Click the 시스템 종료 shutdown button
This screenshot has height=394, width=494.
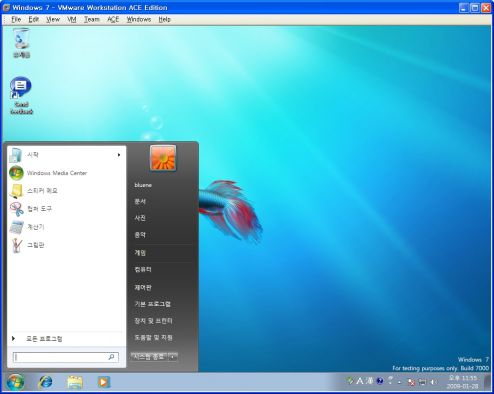coord(149,357)
